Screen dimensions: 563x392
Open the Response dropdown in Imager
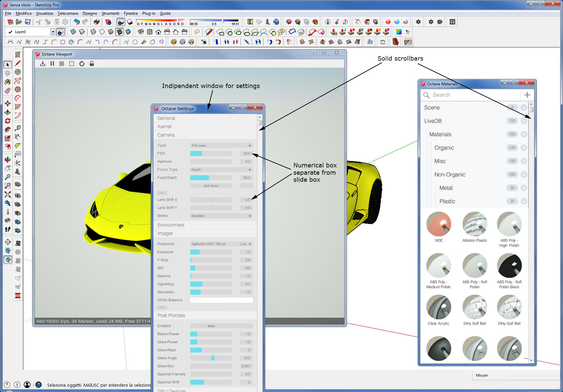(x=221, y=244)
